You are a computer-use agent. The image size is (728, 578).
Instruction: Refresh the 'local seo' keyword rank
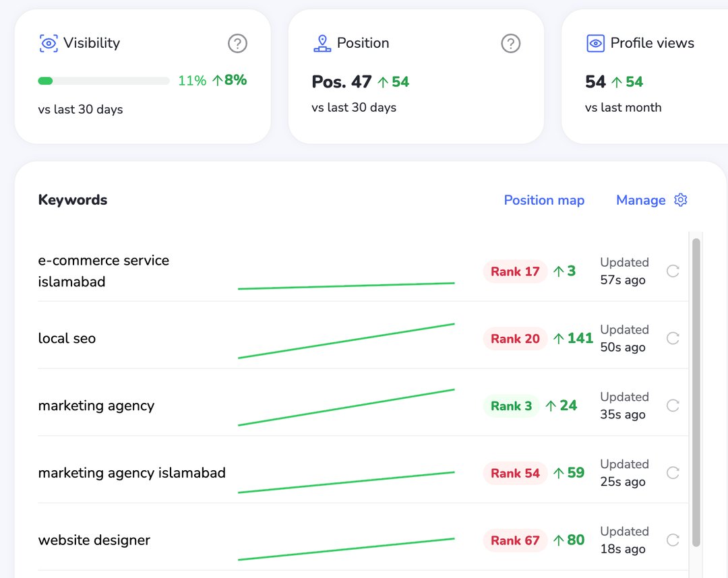[673, 338]
